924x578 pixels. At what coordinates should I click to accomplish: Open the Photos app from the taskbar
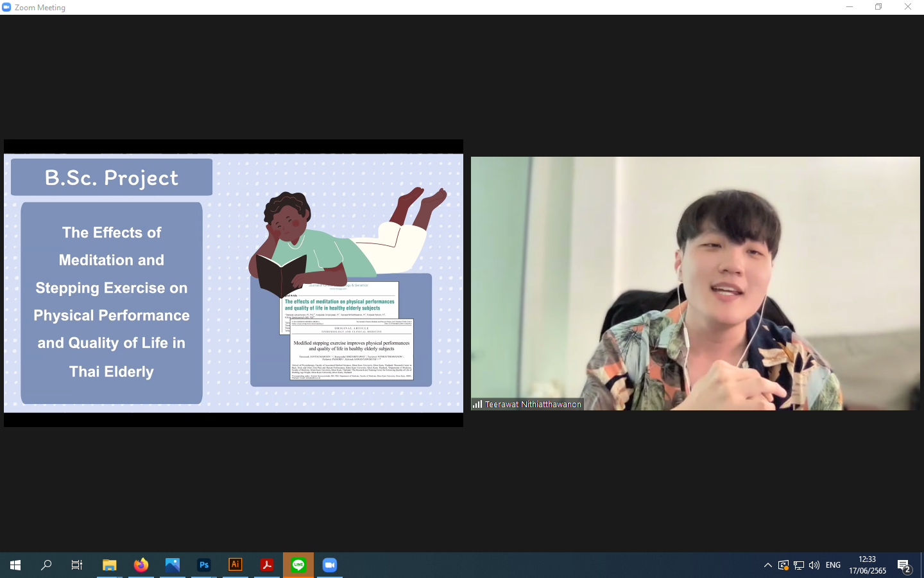point(173,565)
